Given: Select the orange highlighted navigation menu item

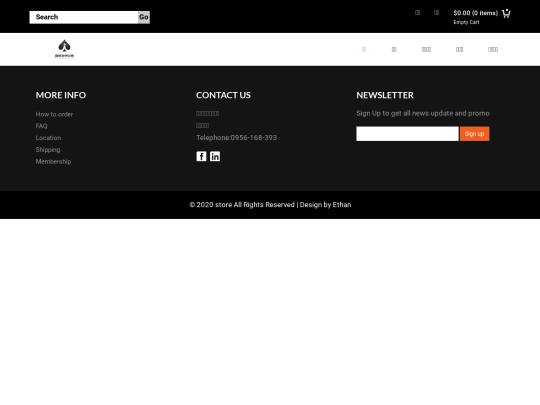Looking at the screenshot, I should (364, 50).
